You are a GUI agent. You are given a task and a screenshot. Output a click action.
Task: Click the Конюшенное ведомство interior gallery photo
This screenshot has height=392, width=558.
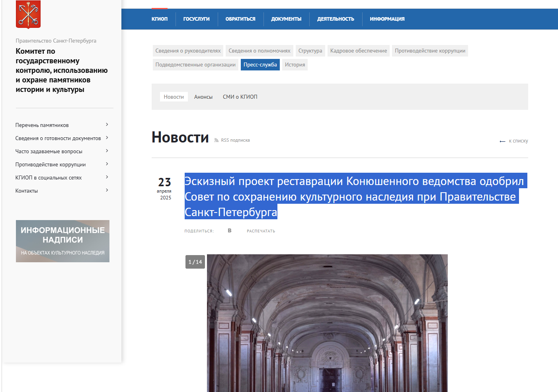327,323
